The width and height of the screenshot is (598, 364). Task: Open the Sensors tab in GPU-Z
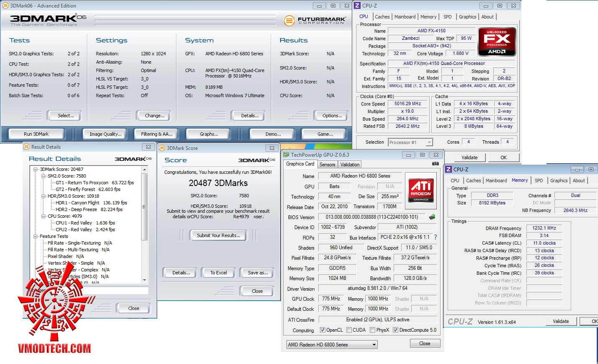(x=327, y=165)
